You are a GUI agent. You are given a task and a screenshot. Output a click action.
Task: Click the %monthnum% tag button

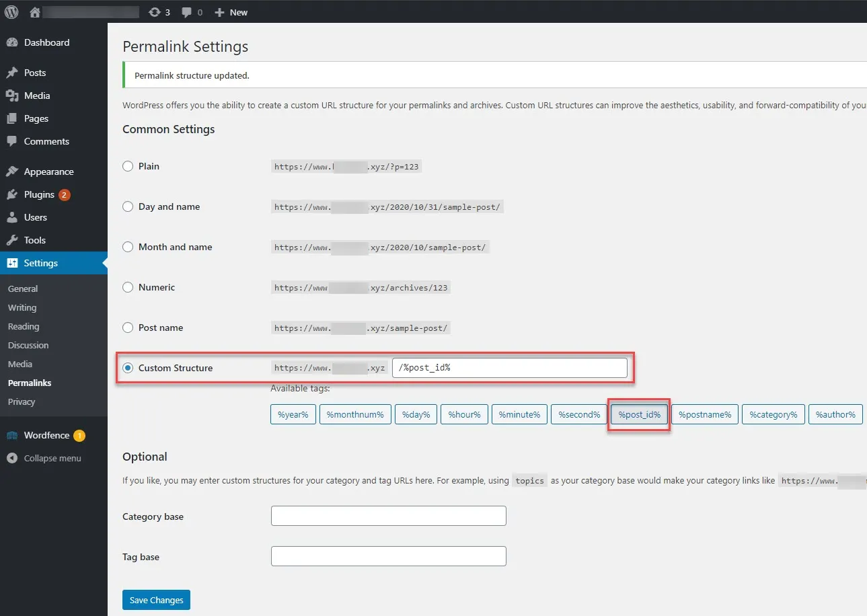(x=355, y=414)
